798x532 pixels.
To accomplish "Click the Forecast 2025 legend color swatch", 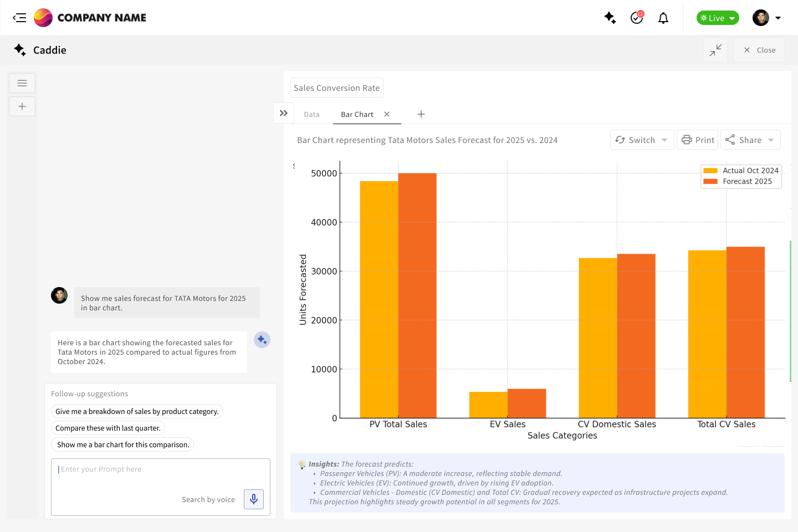I will [x=710, y=181].
